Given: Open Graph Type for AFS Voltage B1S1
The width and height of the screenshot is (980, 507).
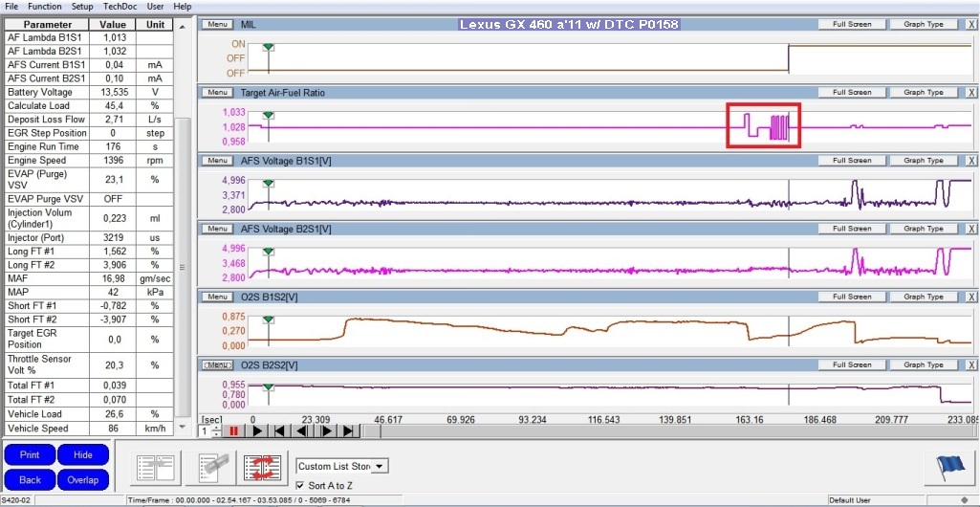Looking at the screenshot, I should (923, 161).
